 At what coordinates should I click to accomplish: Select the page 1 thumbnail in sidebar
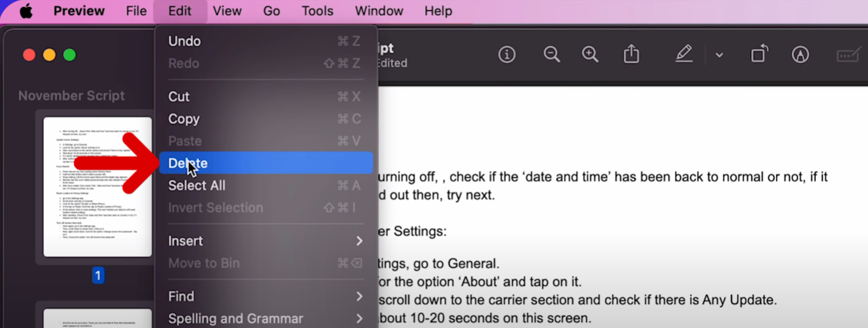[x=98, y=187]
